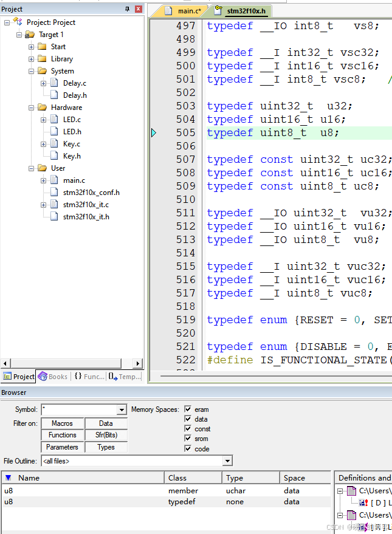Viewport: 392px width, 534px height.
Task: Collapse the User folder node
Action: point(32,168)
